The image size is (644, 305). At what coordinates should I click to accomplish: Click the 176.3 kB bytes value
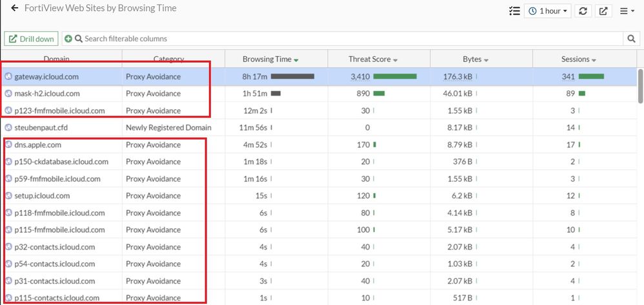458,76
